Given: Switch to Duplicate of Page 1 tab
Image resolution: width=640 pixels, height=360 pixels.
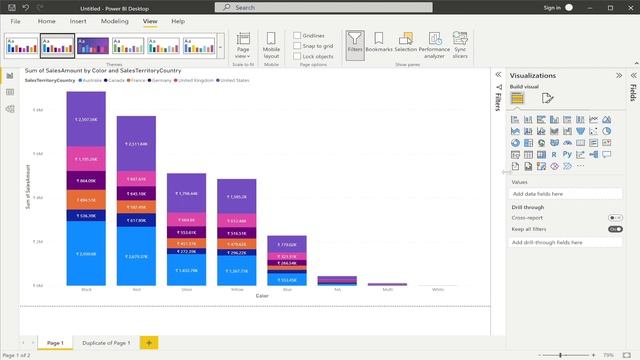Looking at the screenshot, I should (106, 343).
